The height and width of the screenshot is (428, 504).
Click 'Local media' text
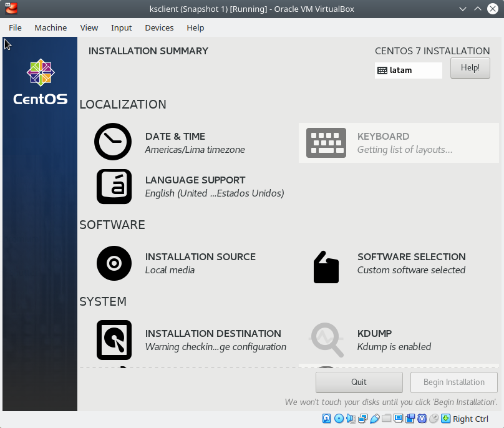point(170,270)
